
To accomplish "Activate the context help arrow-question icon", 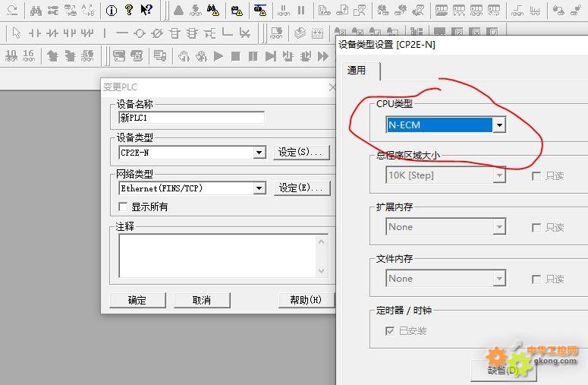I will coord(146,10).
